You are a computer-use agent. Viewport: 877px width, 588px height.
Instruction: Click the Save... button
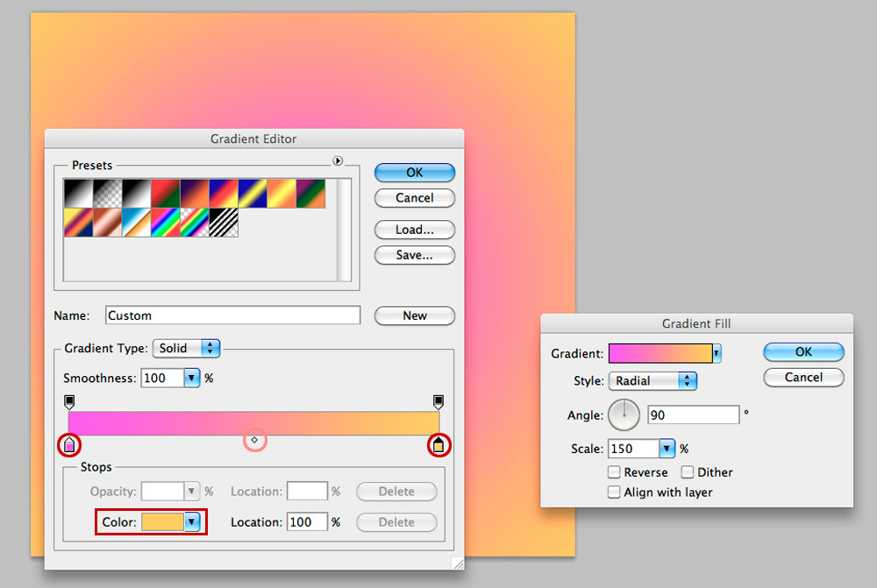pos(415,255)
